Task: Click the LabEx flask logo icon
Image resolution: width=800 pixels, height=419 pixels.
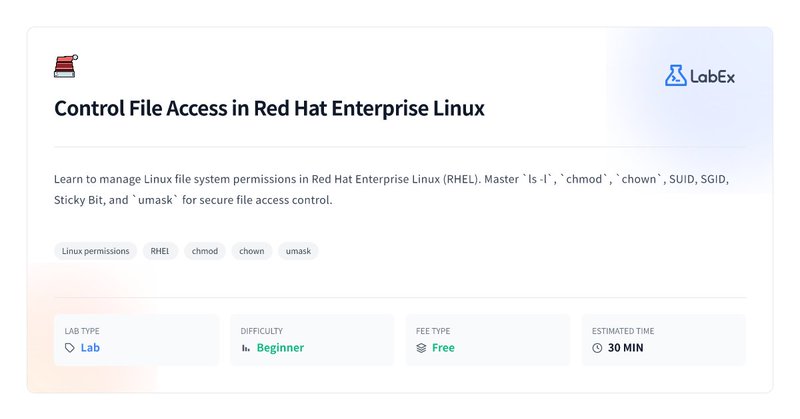Action: (x=676, y=76)
